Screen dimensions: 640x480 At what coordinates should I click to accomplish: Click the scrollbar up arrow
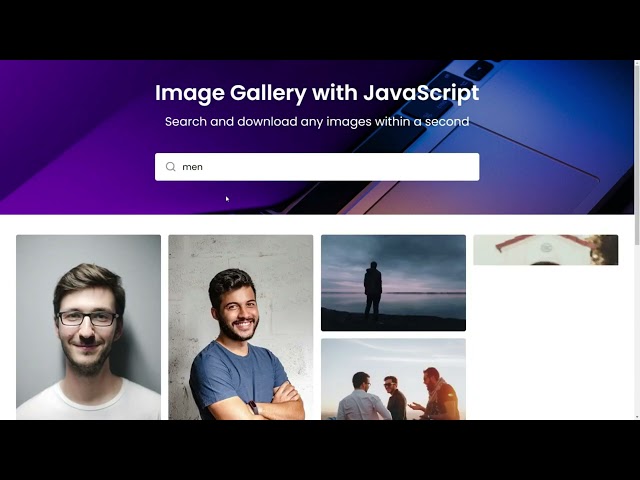(637, 63)
